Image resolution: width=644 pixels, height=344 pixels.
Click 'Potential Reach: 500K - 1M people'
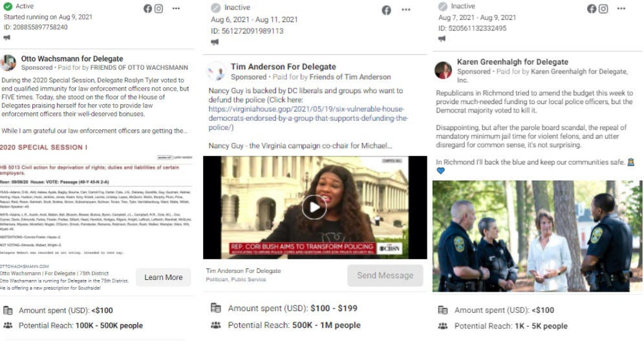coord(294,325)
